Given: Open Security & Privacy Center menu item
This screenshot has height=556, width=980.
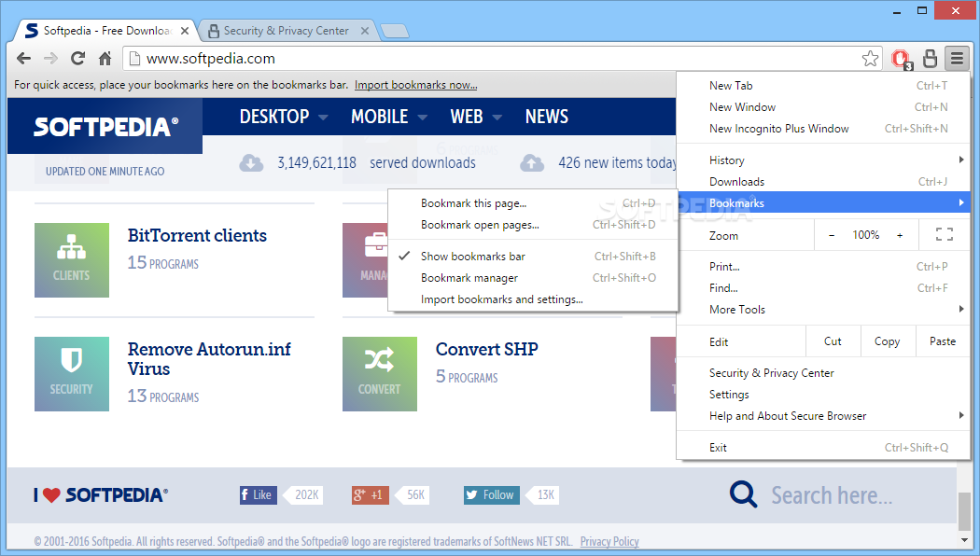Looking at the screenshot, I should point(823,373).
